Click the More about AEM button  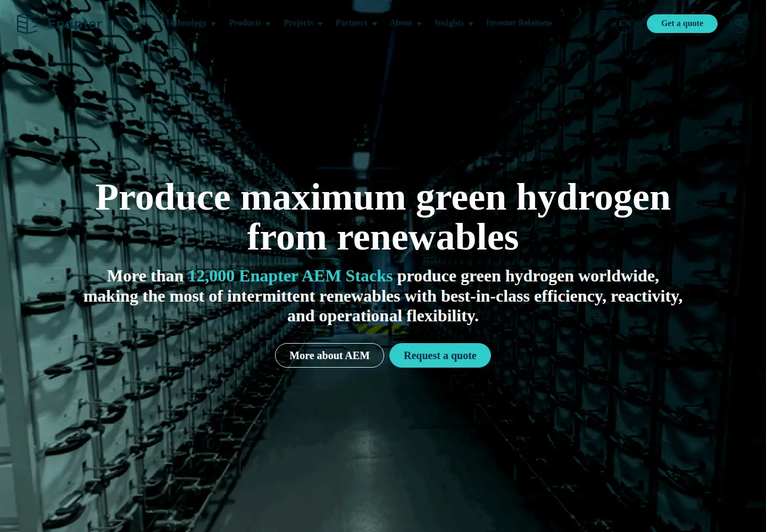point(329,355)
